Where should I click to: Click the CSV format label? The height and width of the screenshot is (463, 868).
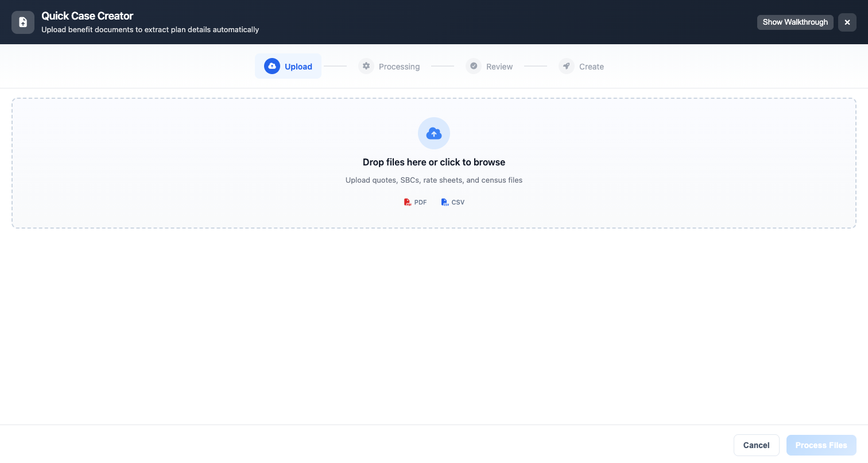[x=458, y=202]
